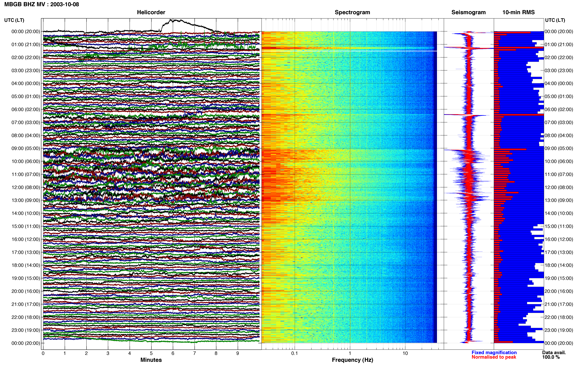
Task: Click the white gap line in spectrogram
Action: (349, 51)
